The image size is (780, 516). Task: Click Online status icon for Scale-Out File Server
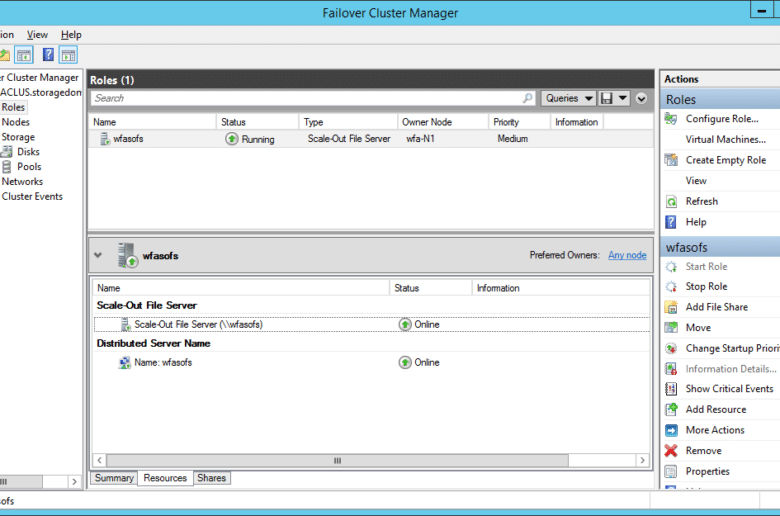point(405,324)
